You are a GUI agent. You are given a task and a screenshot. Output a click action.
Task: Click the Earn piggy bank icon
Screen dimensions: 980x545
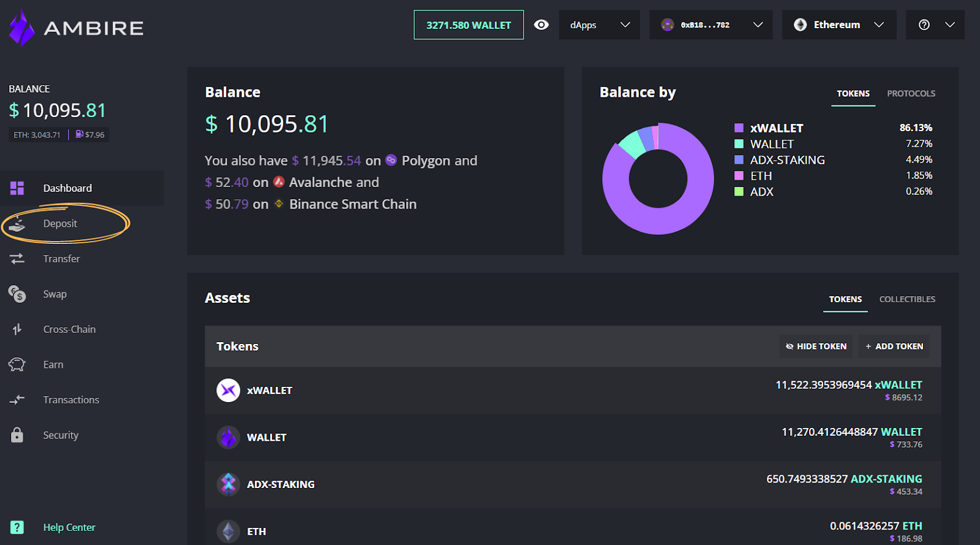pyautogui.click(x=17, y=365)
